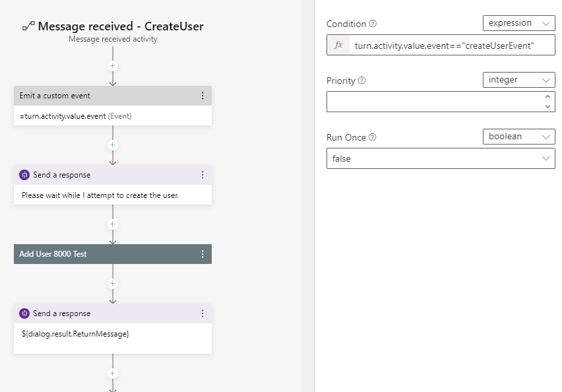Show help for the Priority field
This screenshot has height=392, width=562.
click(362, 81)
